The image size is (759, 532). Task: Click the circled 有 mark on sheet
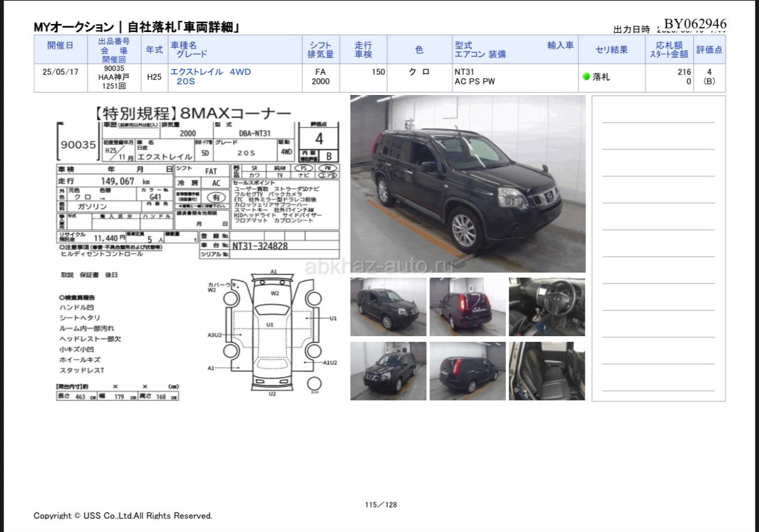tap(216, 197)
